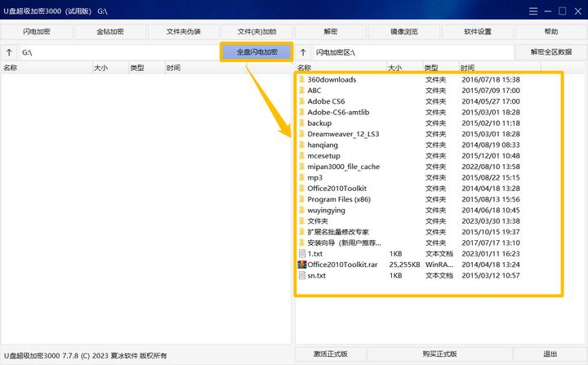This screenshot has height=365, width=588.
Task: Click the folder name wuyingying
Action: [x=326, y=210]
